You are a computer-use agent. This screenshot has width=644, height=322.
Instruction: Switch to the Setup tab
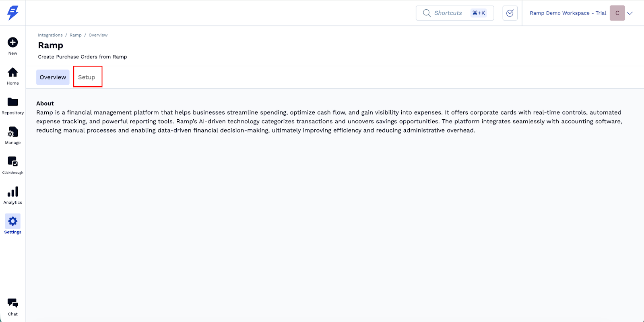(87, 77)
